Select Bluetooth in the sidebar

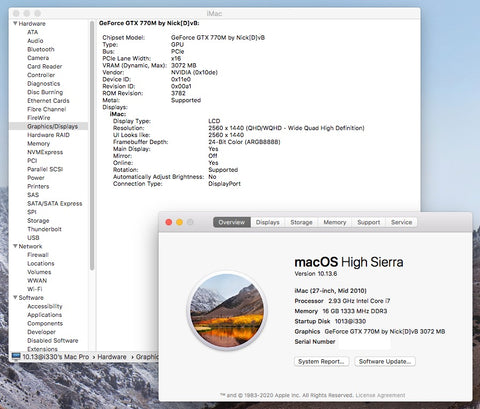point(41,49)
